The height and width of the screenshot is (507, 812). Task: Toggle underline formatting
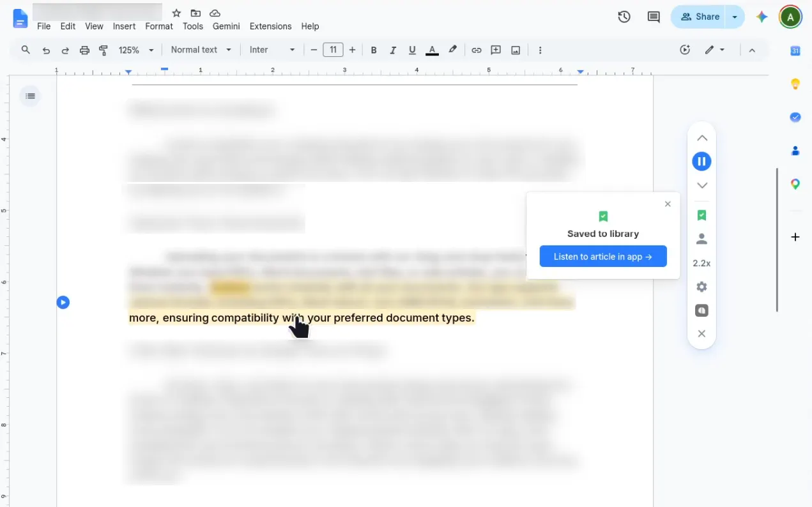click(x=412, y=50)
